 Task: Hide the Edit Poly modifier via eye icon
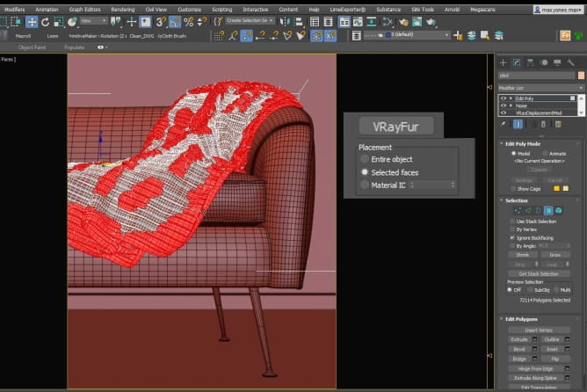click(x=504, y=98)
